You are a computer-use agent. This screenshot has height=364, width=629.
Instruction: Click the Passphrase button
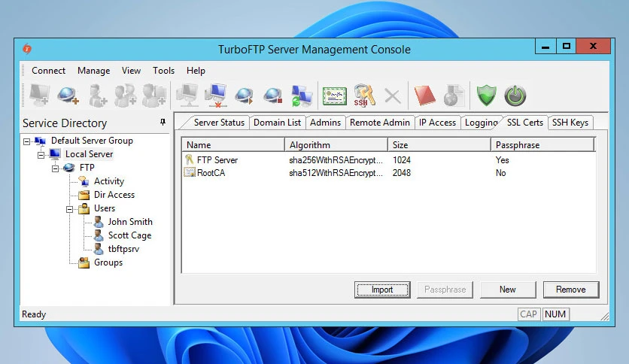pos(445,290)
